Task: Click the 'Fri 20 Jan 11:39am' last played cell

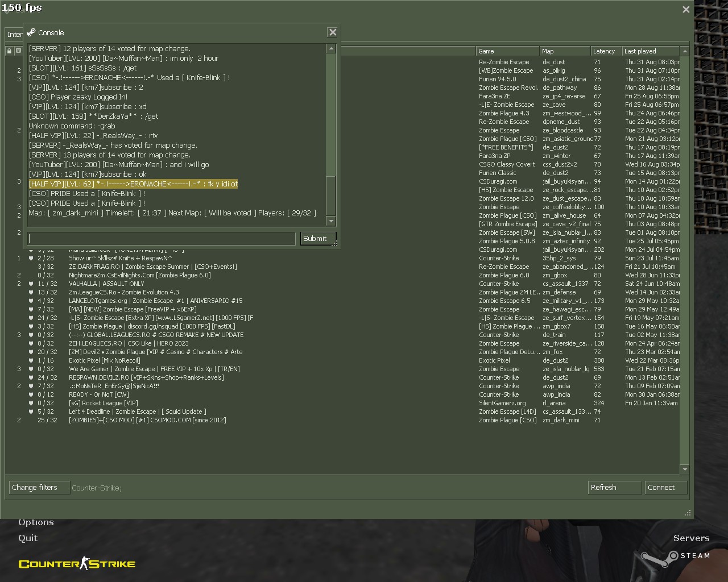Action: [651, 403]
